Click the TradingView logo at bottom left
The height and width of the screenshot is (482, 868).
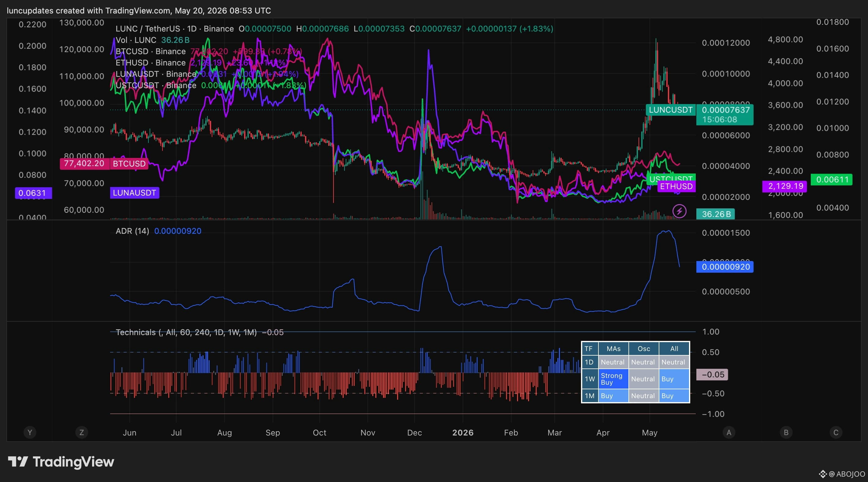(61, 462)
